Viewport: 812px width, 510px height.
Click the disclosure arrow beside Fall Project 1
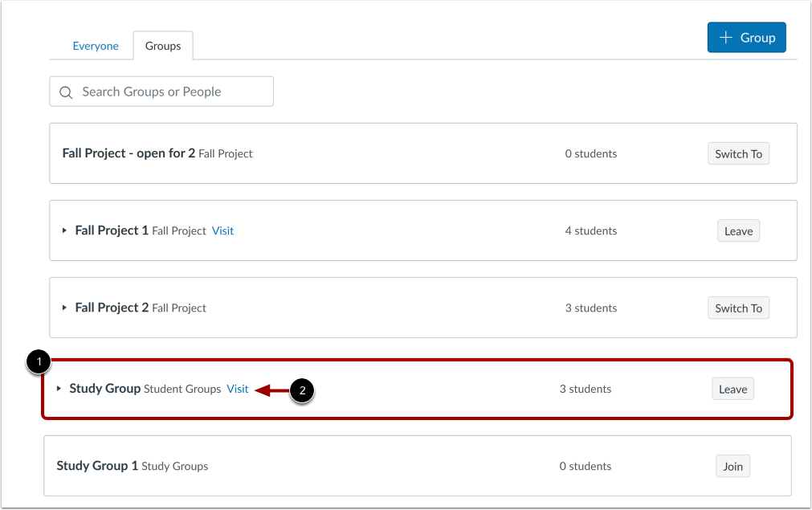(64, 231)
